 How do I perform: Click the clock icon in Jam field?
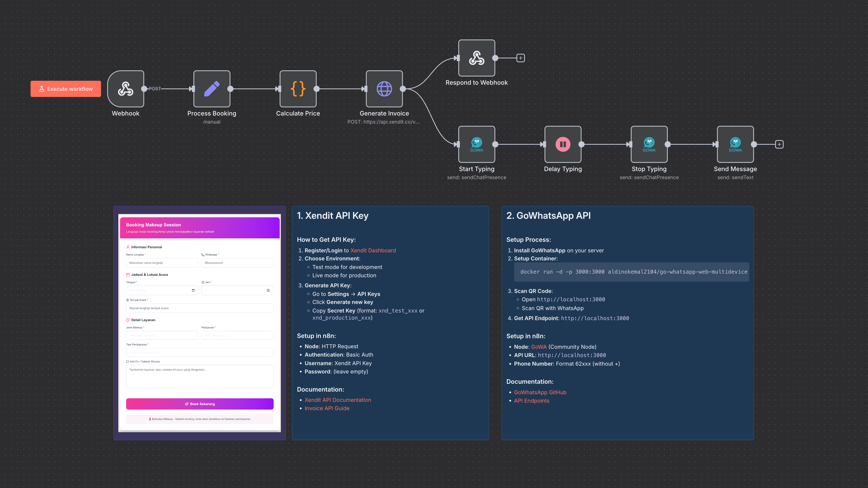268,290
